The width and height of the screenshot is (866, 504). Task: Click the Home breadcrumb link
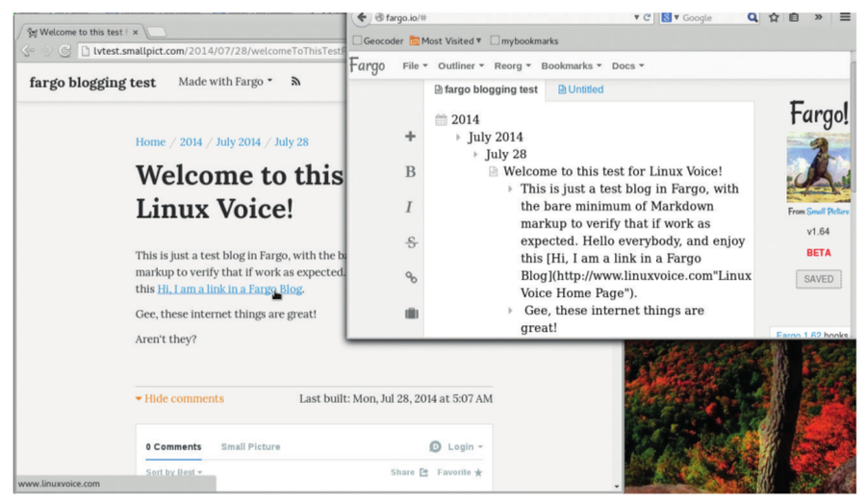point(150,142)
